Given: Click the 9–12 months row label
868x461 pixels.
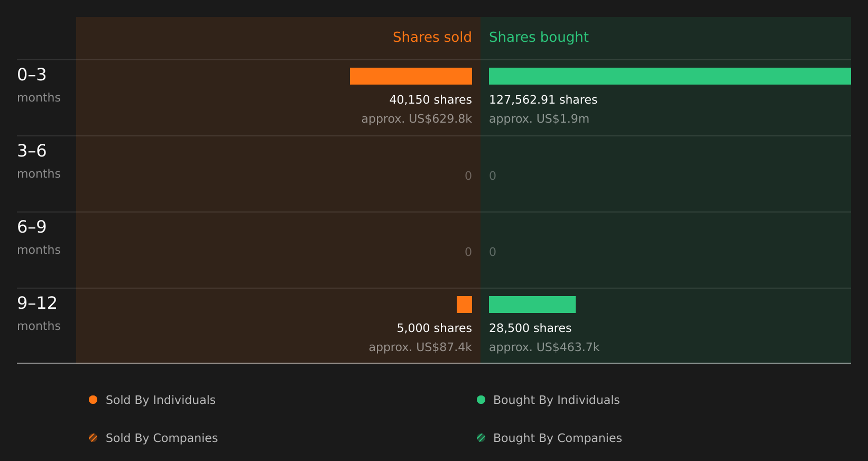Looking at the screenshot, I should tap(39, 314).
